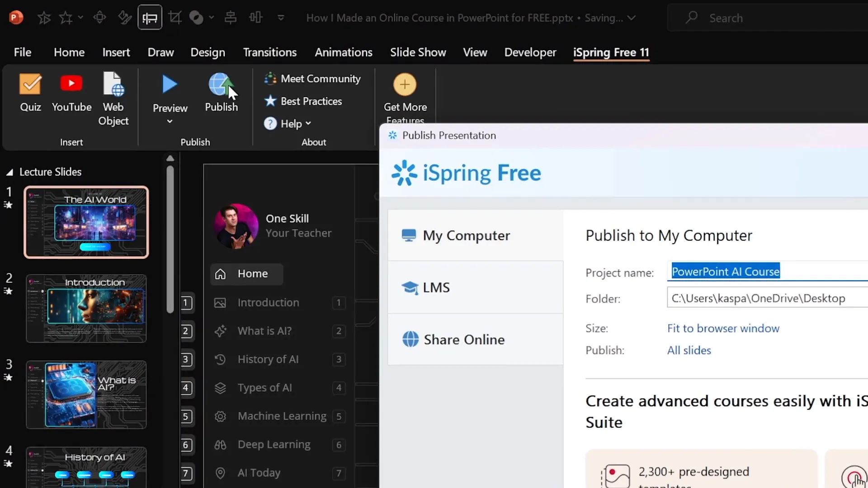This screenshot has height=488, width=868.
Task: Select the iSpring Free 11 tab
Action: (611, 52)
